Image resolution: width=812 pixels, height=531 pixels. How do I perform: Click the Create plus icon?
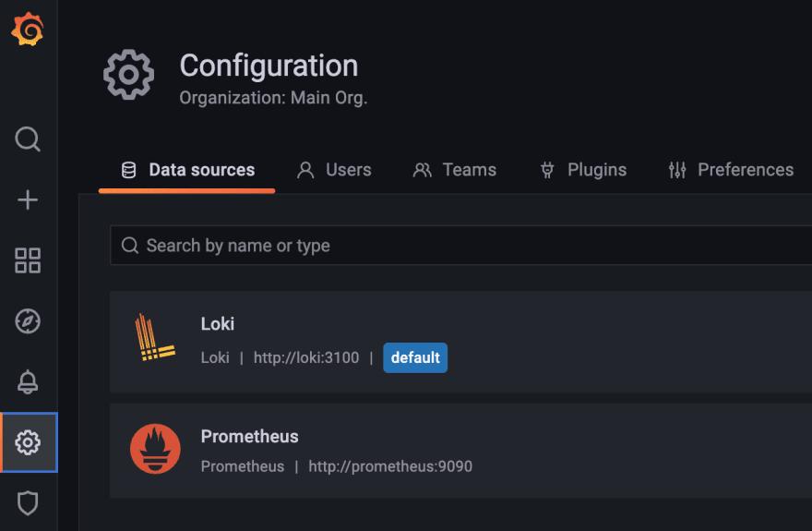point(28,200)
